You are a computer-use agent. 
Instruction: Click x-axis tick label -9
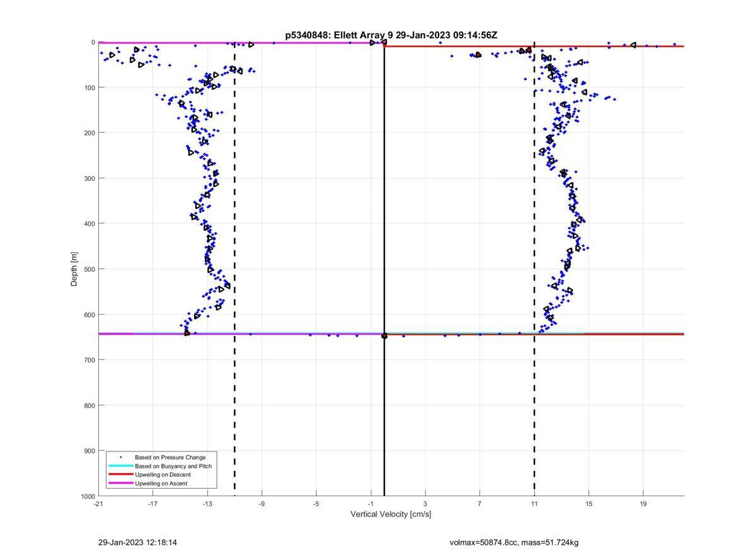[x=261, y=503]
